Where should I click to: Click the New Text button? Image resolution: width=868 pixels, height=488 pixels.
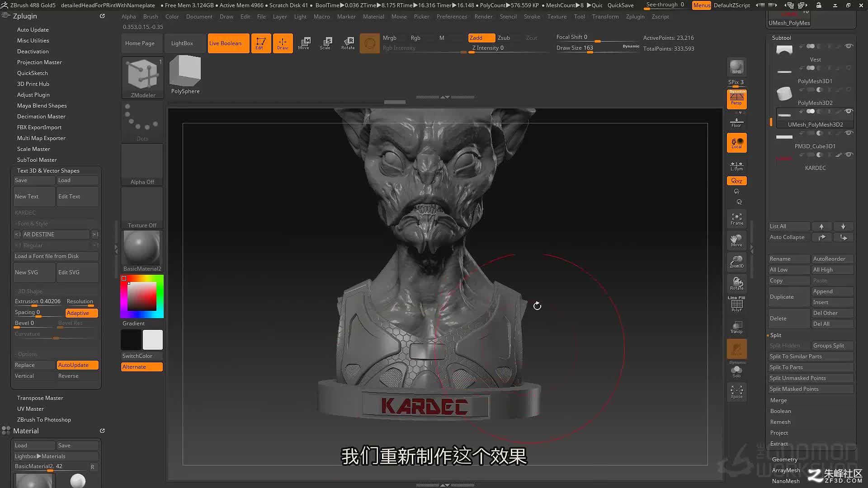[34, 197]
